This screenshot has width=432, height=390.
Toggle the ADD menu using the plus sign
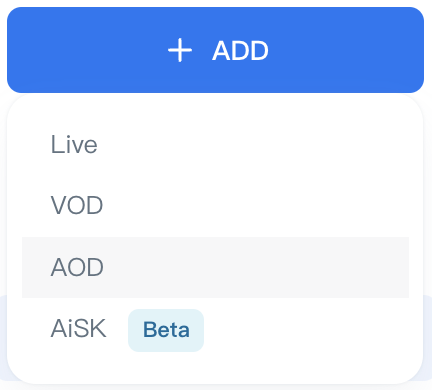[x=180, y=50]
